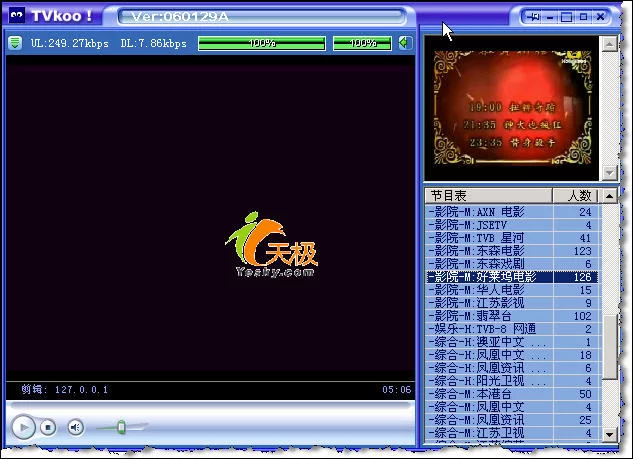Select channel -综合-M:本港台
Screen dimensions: 633x459
coord(512,394)
